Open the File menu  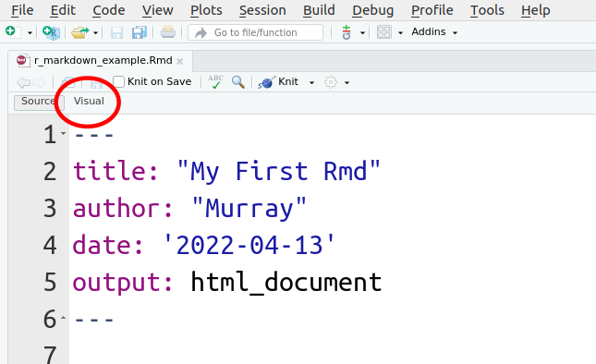point(22,10)
